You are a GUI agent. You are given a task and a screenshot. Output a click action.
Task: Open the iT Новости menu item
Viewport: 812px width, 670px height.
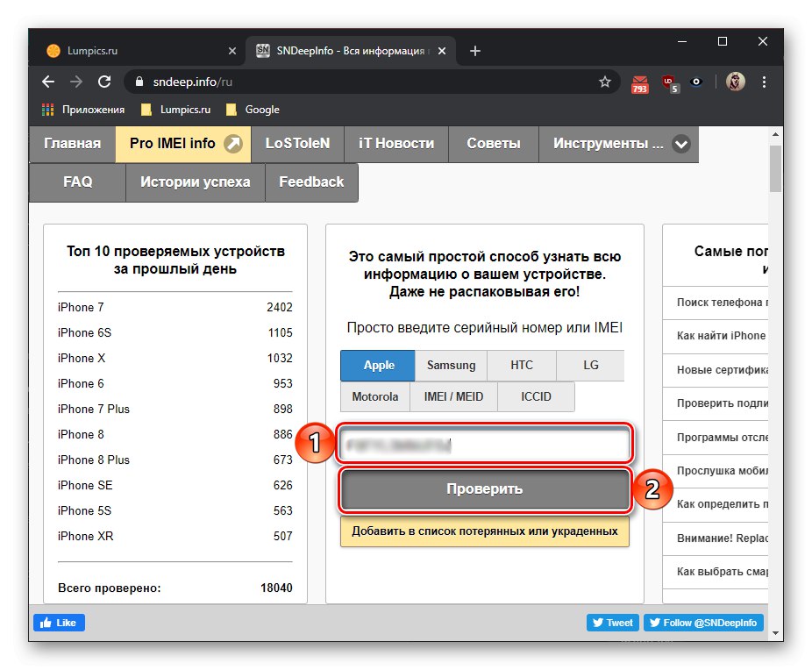396,144
